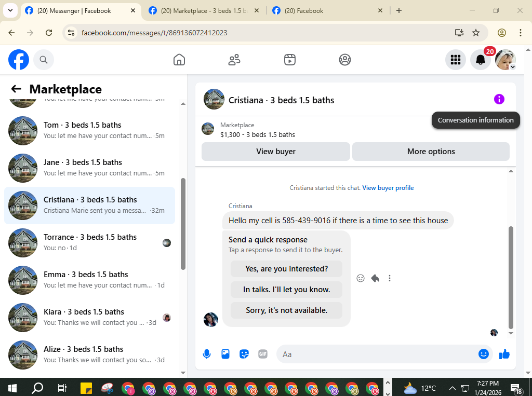Switch to the Marketplace - 3 beds tab

[x=204, y=11]
